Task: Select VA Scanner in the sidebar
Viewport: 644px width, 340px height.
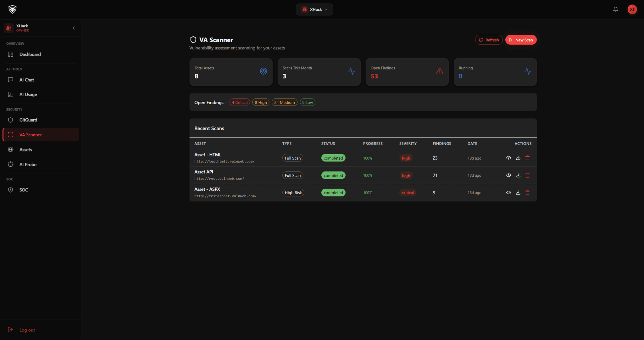Action: (x=41, y=135)
